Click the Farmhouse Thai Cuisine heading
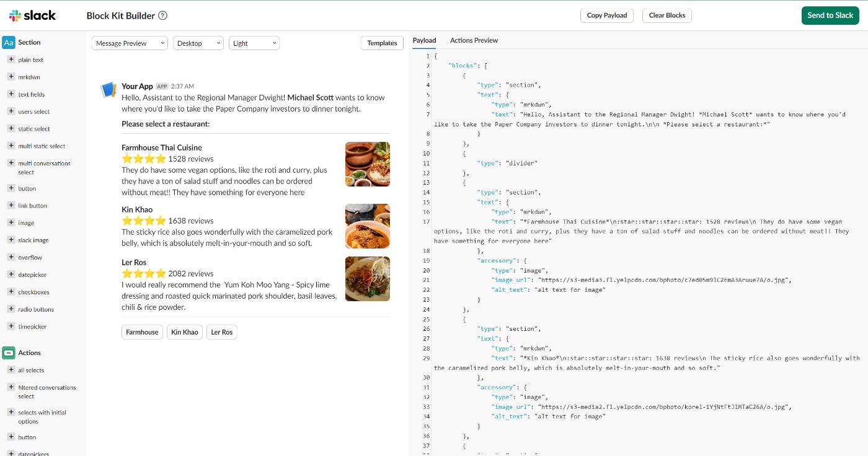The image size is (868, 456). click(162, 147)
